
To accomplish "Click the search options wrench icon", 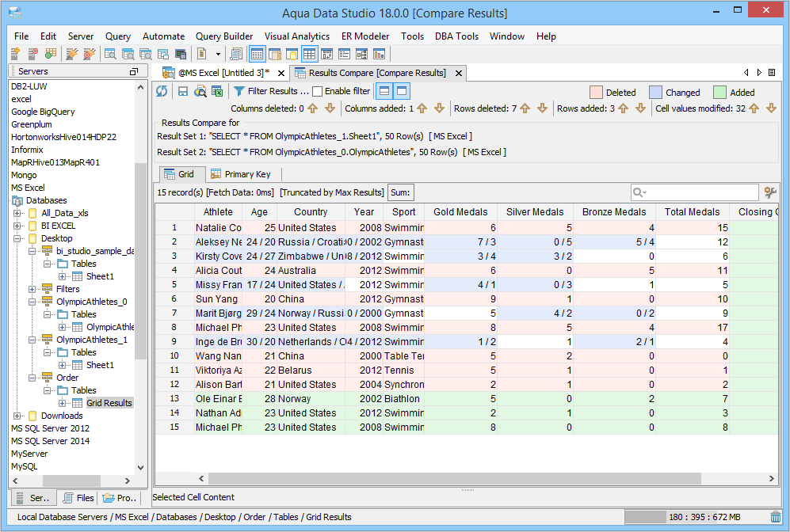I will (x=769, y=192).
